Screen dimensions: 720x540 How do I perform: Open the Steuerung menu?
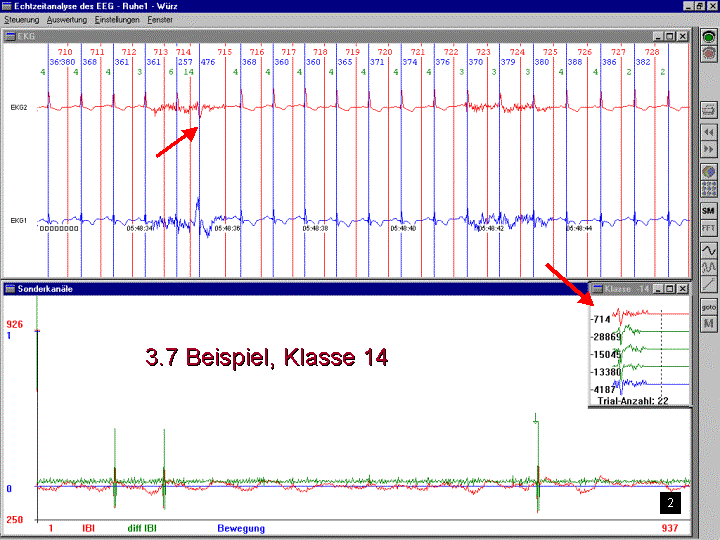click(x=22, y=20)
